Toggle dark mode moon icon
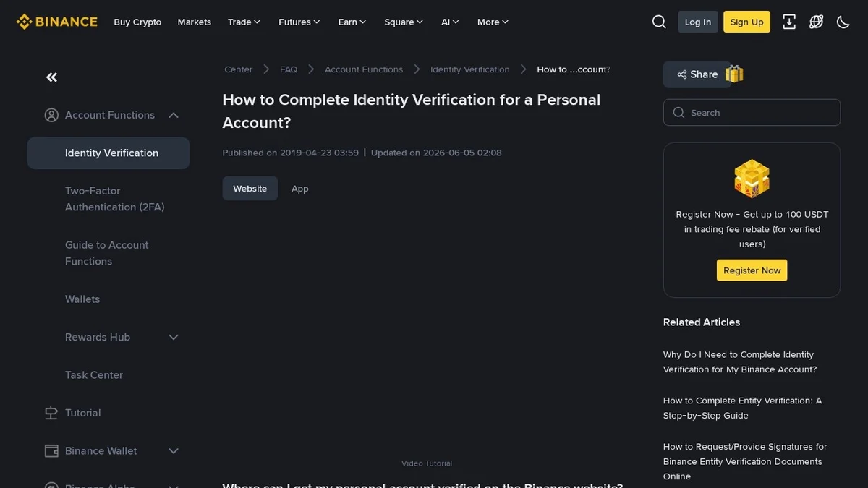Screen dimensions: 868x488 pos(843,22)
